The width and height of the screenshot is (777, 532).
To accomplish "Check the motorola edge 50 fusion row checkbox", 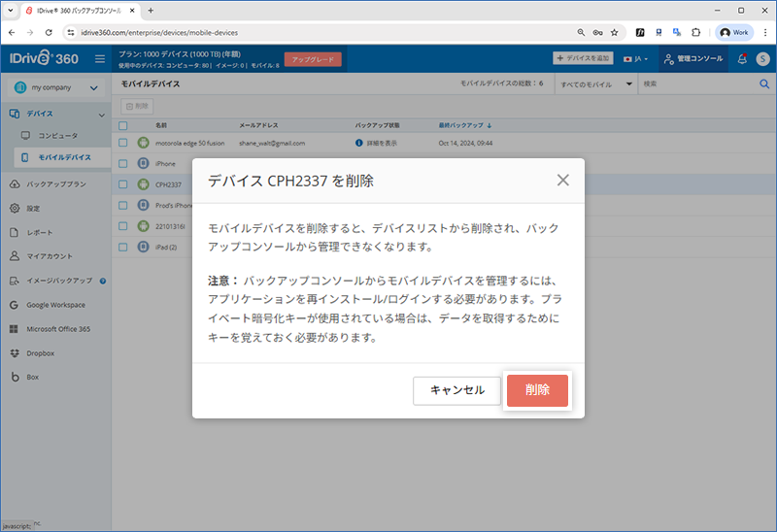I will click(x=122, y=143).
